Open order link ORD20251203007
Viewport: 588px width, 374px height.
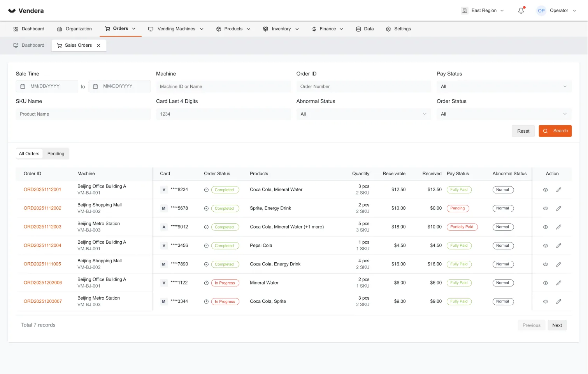coord(43,302)
